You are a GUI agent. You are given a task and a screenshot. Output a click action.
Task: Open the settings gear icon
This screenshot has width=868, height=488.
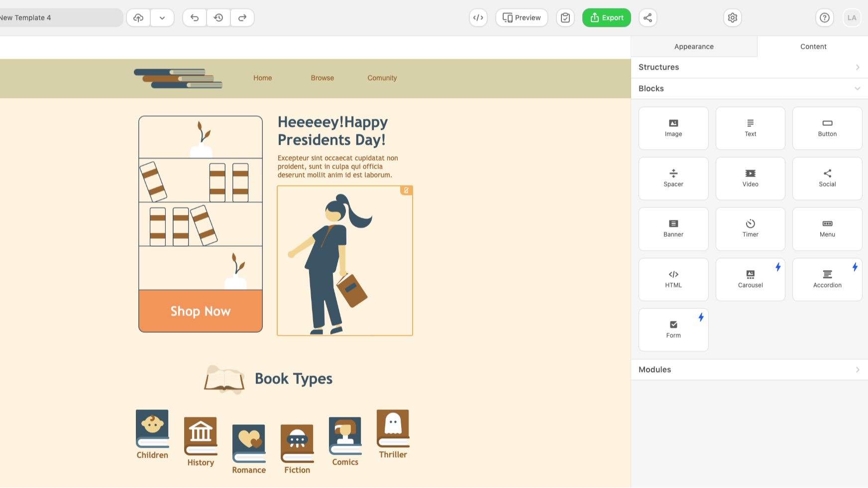[x=732, y=18]
